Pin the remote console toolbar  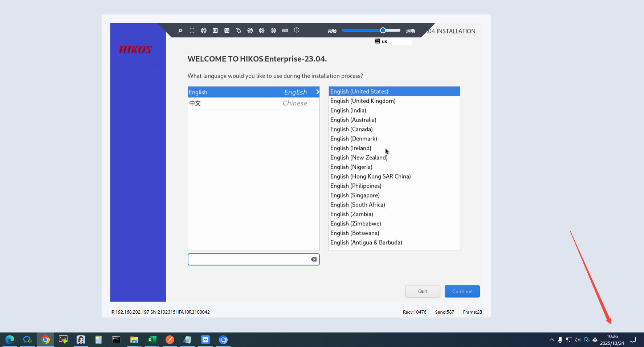point(180,30)
